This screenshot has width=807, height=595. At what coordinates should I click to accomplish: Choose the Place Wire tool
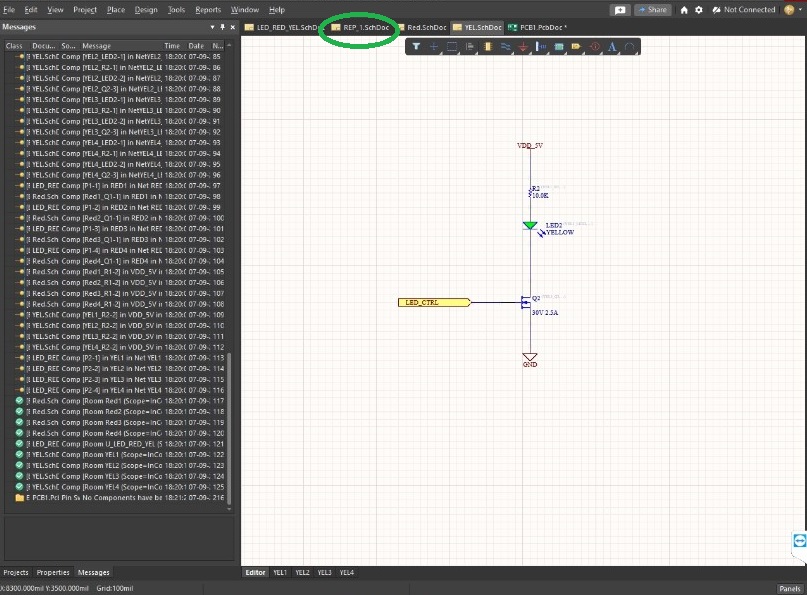click(x=505, y=47)
